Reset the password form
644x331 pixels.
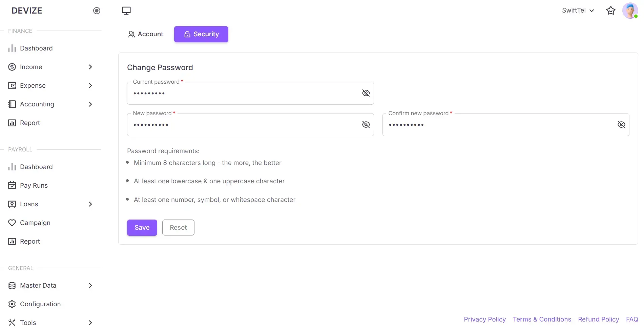coord(178,228)
